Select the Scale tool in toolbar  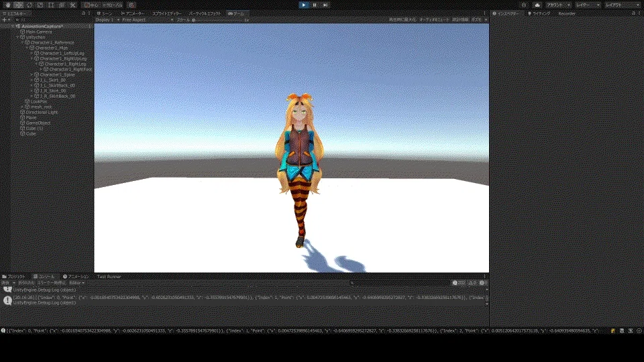coord(40,5)
